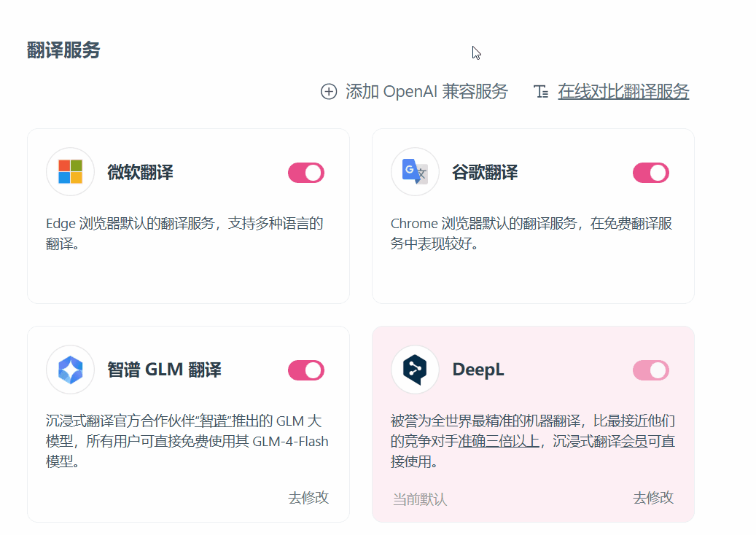
Task: Open 在线对比翻译服务 link
Action: pos(623,92)
